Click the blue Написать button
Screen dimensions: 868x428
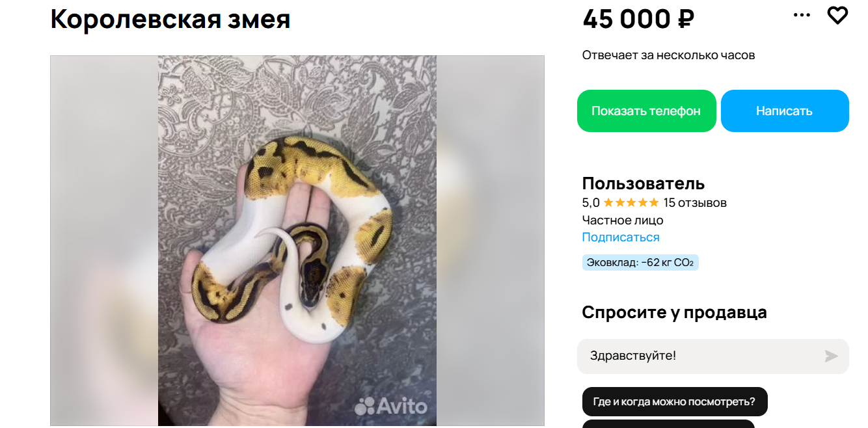(x=784, y=111)
